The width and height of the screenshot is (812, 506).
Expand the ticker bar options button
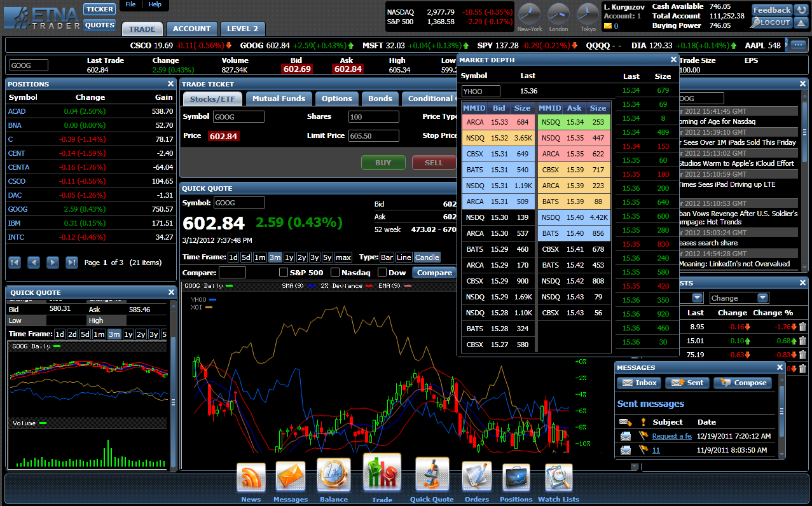coord(797,44)
